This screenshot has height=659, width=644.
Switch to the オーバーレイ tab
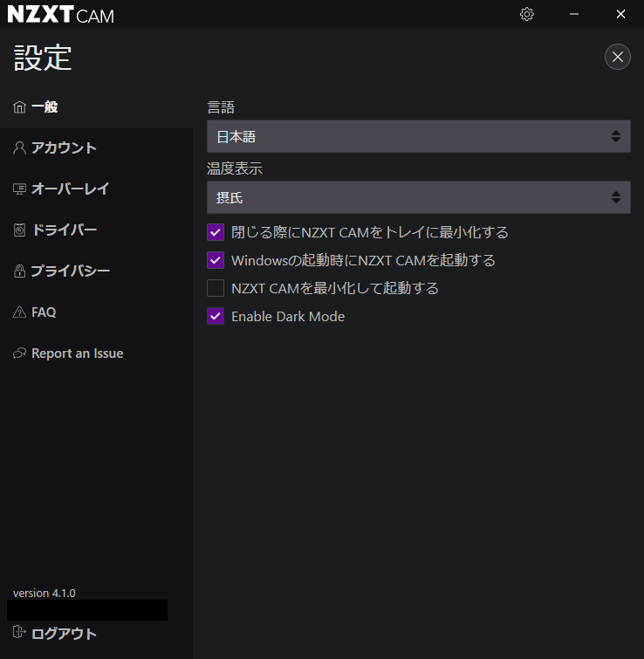click(96, 189)
